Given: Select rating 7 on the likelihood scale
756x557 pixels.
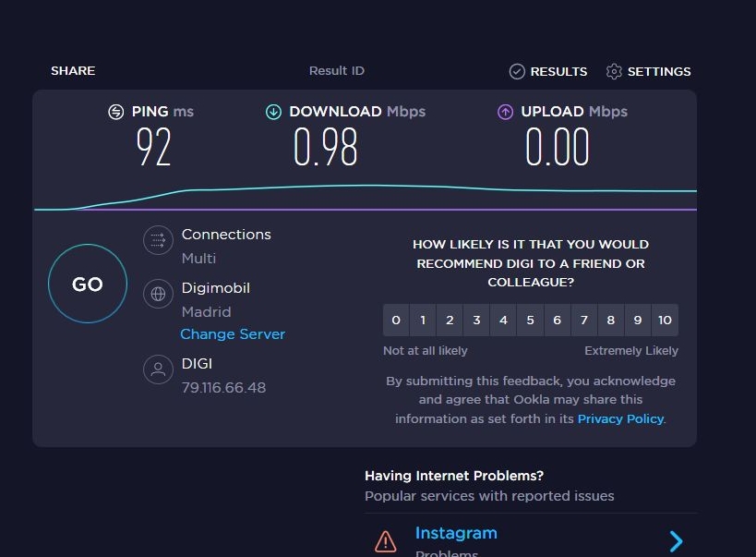Looking at the screenshot, I should point(584,320).
